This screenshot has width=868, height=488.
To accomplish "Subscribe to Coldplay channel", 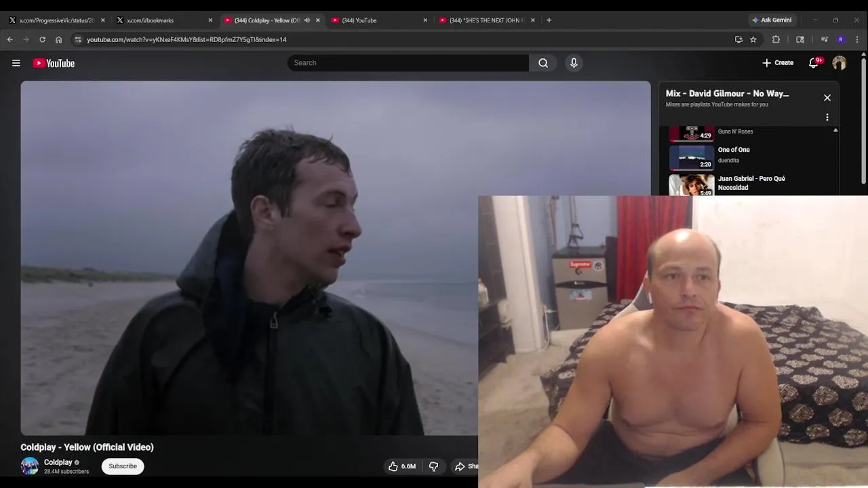I will 123,466.
